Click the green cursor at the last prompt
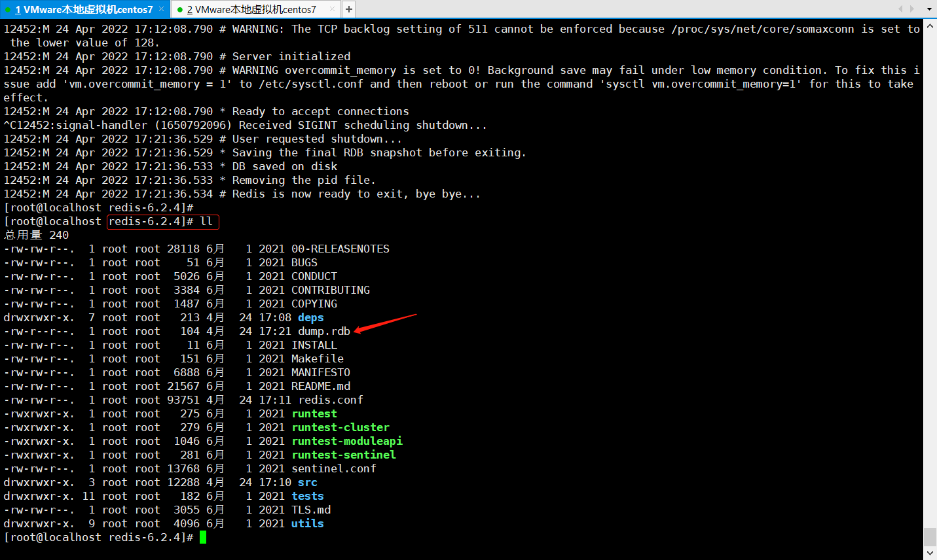 click(x=203, y=537)
